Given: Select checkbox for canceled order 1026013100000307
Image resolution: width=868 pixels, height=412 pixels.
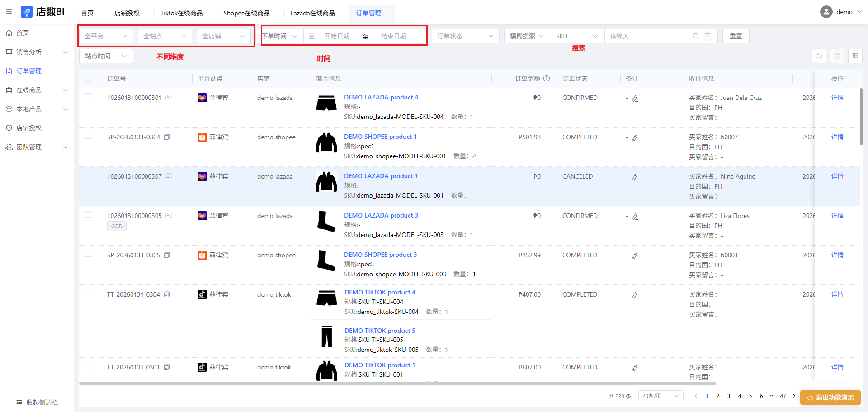Looking at the screenshot, I should pyautogui.click(x=88, y=175).
